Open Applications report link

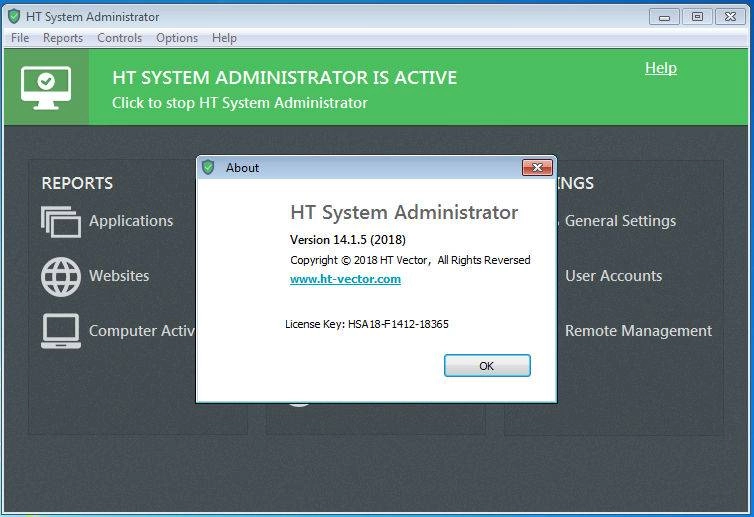[x=131, y=221]
